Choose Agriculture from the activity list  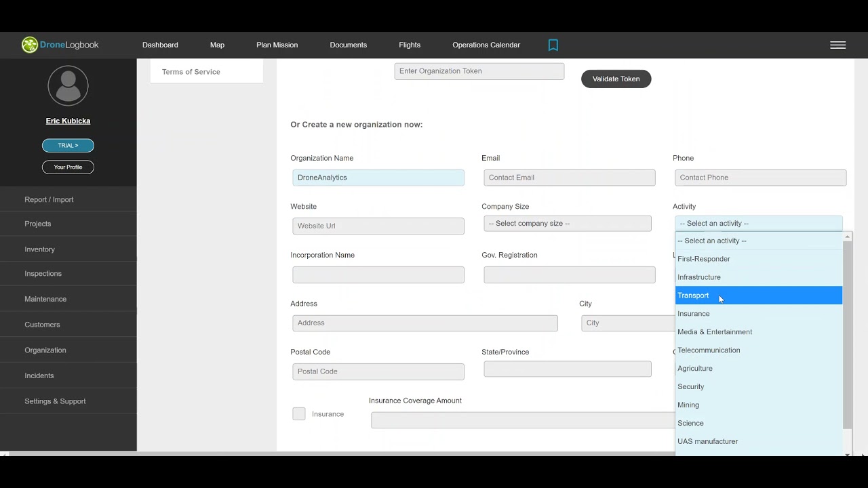click(x=759, y=369)
